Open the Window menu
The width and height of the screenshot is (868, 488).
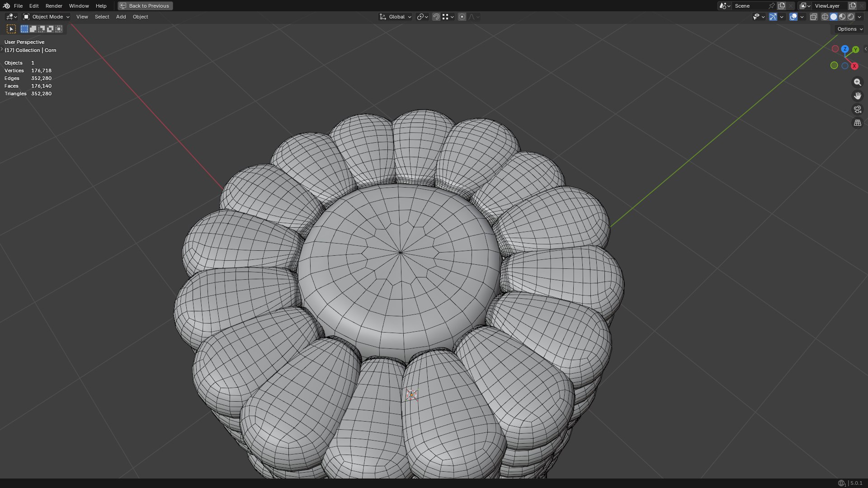[x=79, y=6]
